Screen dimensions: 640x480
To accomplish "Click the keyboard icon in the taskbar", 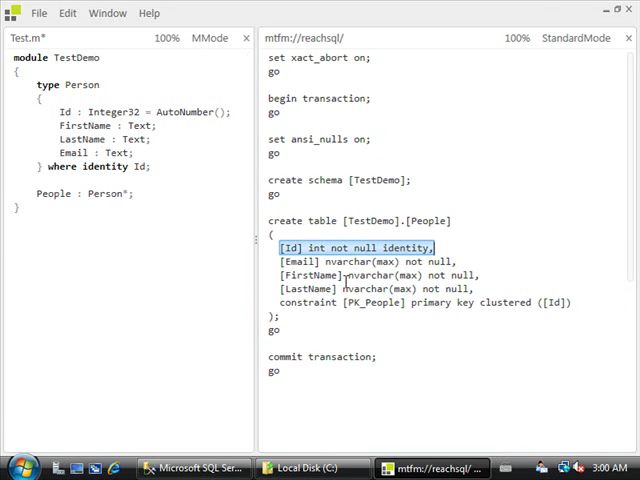I will coord(506,468).
